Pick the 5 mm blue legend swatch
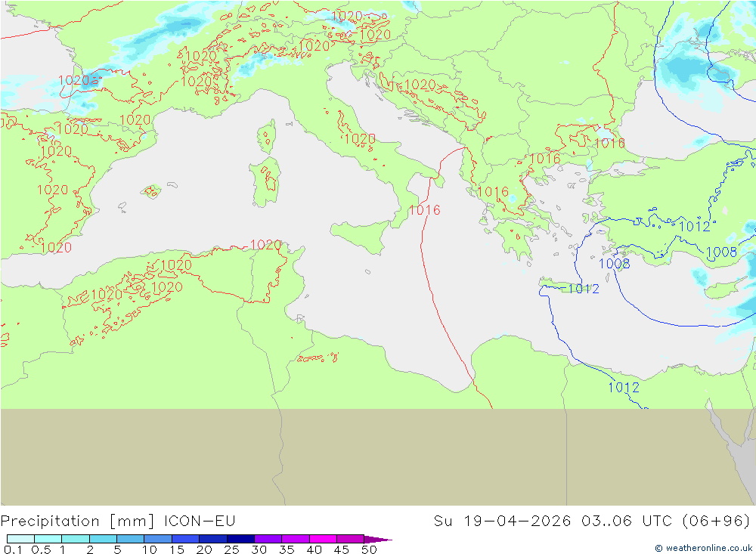This screenshot has height=554, width=756. coord(130,539)
